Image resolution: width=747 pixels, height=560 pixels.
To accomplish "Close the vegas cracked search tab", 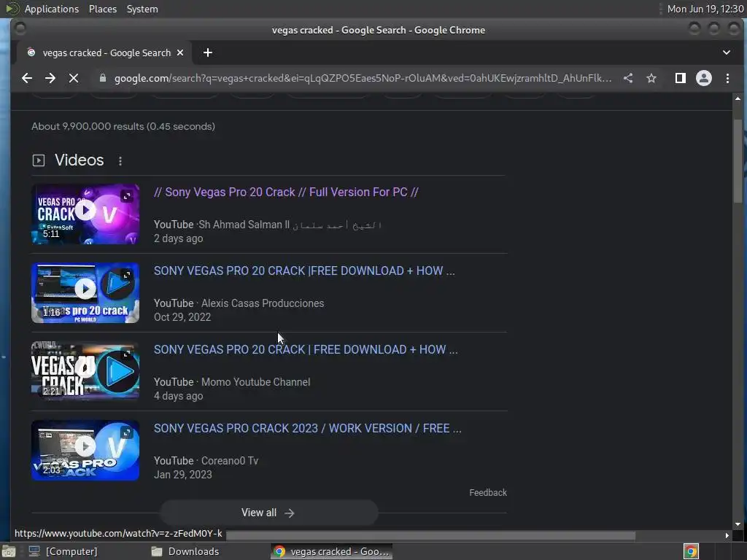I will (180, 52).
